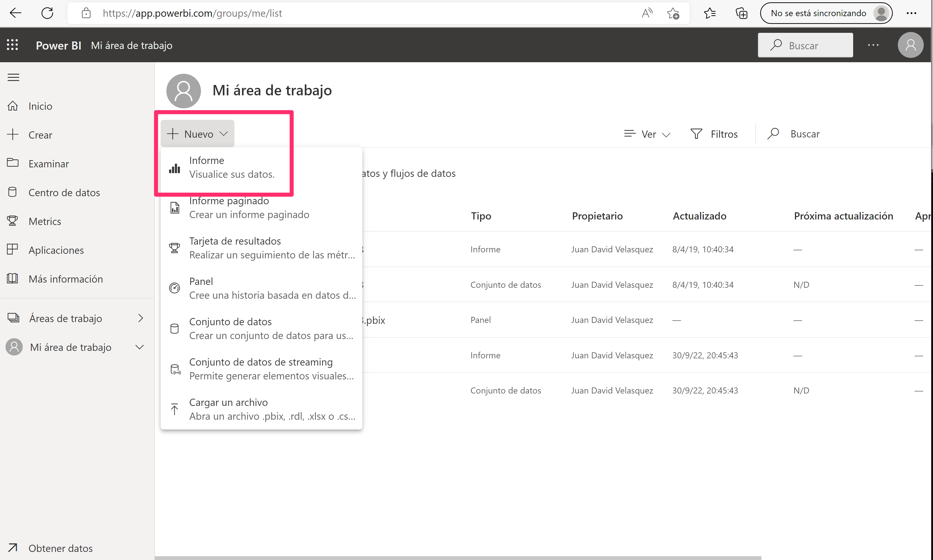Image resolution: width=933 pixels, height=560 pixels.
Task: Open Power BI header more options ellipsis
Action: pos(873,45)
